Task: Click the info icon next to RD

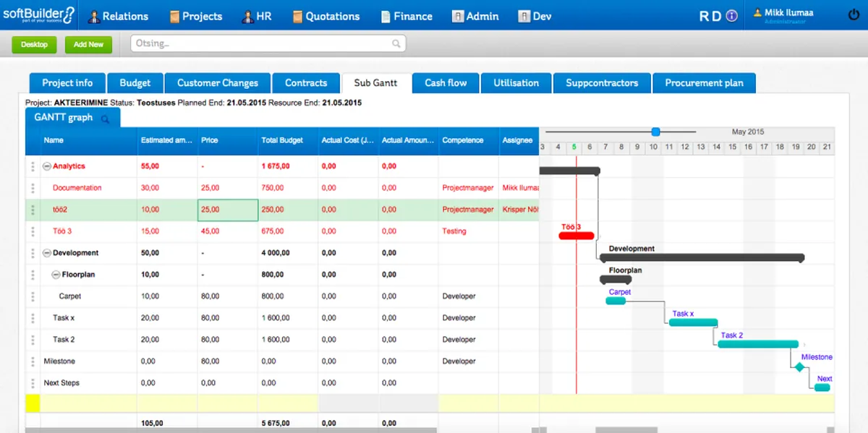Action: (x=731, y=16)
